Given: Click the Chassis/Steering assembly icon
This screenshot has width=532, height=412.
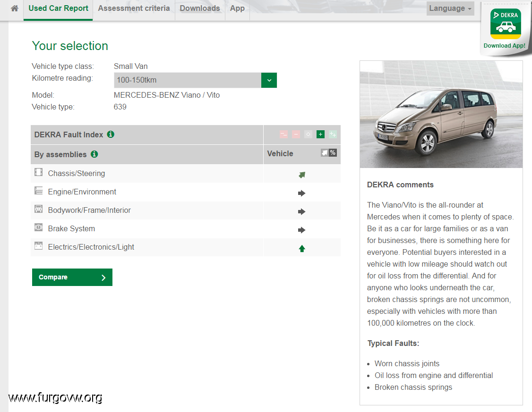Looking at the screenshot, I should pyautogui.click(x=39, y=172).
